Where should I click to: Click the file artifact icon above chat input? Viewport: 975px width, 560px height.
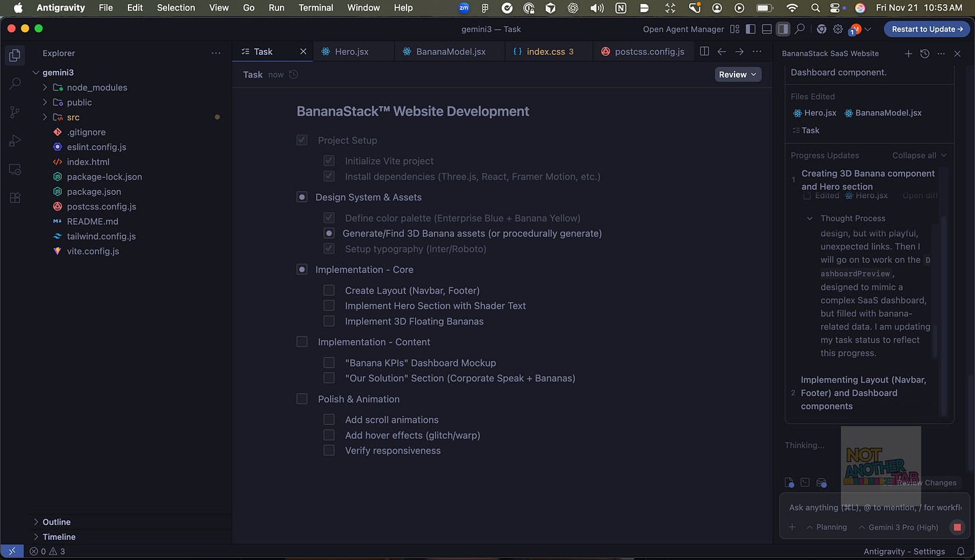790,482
